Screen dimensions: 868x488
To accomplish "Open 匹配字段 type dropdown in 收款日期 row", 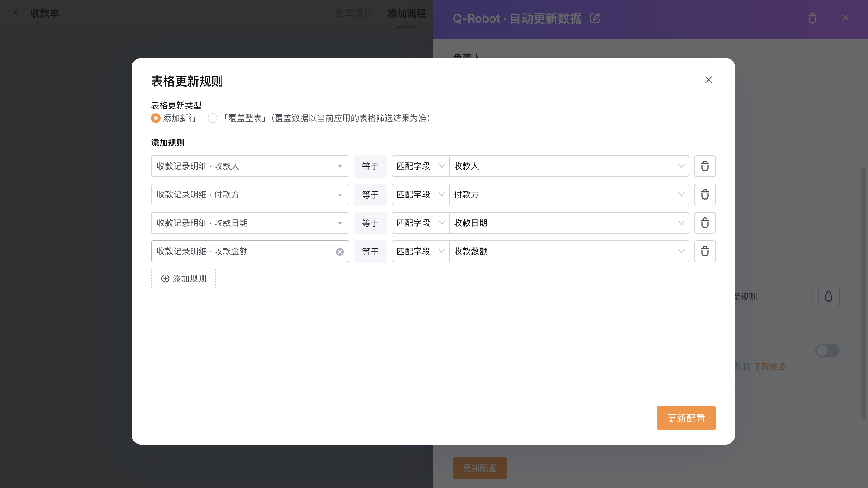I will click(x=420, y=223).
